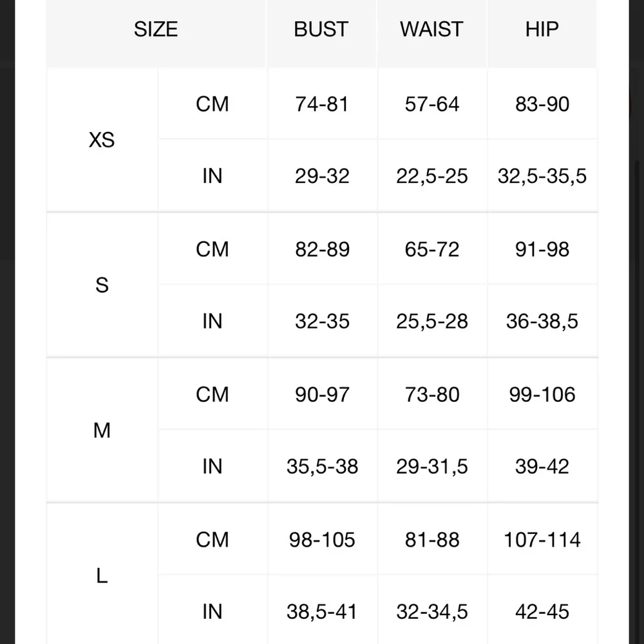Select hip measurement 32,5-35,5 inches
The width and height of the screenshot is (644, 644).
click(542, 176)
